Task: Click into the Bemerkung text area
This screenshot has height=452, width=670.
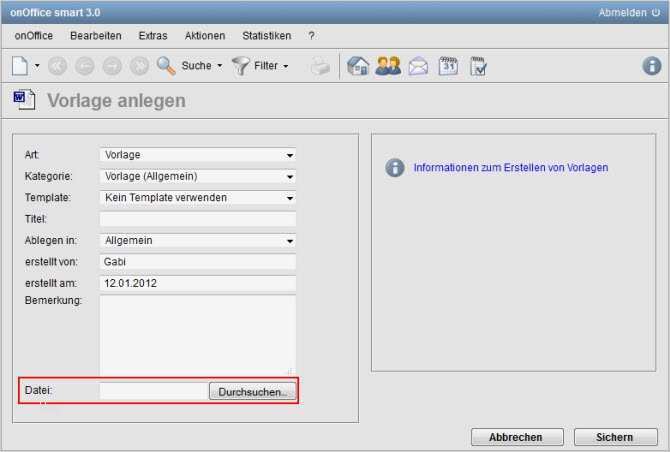Action: pyautogui.click(x=198, y=335)
